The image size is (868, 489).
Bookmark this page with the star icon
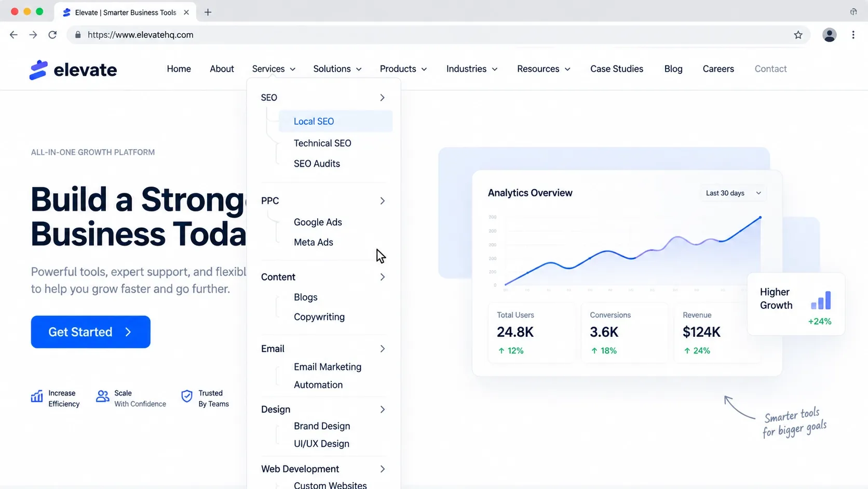(x=798, y=35)
